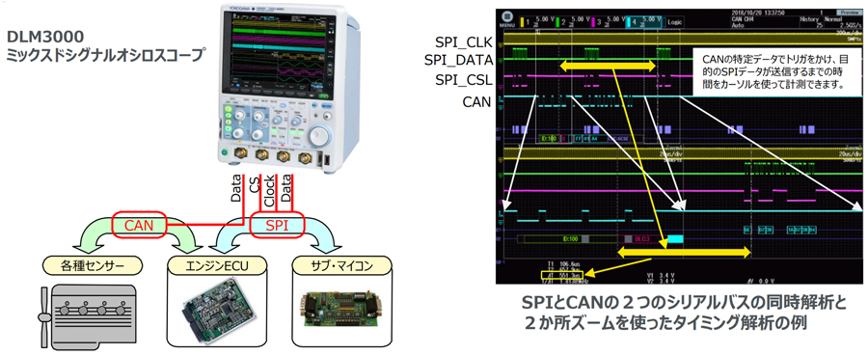Click the SPI_CLK signal label
The width and height of the screenshot is (868, 355).
tap(463, 41)
